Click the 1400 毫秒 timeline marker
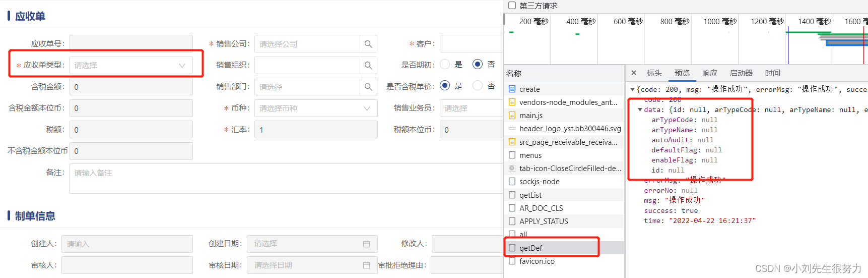 [x=814, y=21]
